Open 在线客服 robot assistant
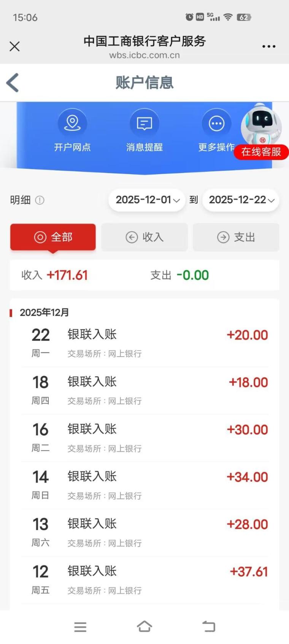289x644 pixels. tap(261, 133)
